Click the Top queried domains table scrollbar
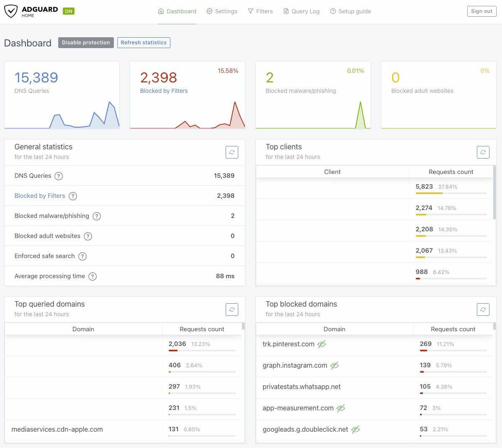Screen dimensions: 502x448 [x=243, y=326]
